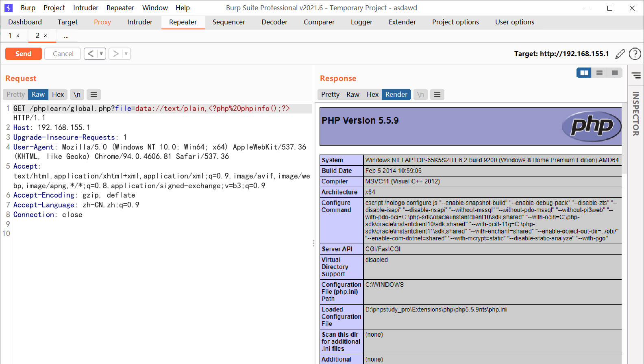Click the Target URL label

[561, 54]
